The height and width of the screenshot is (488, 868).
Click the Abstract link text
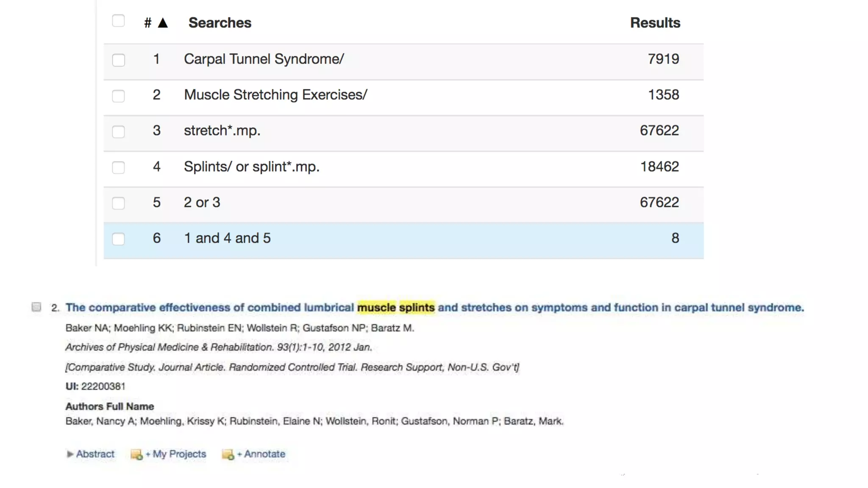click(x=95, y=454)
